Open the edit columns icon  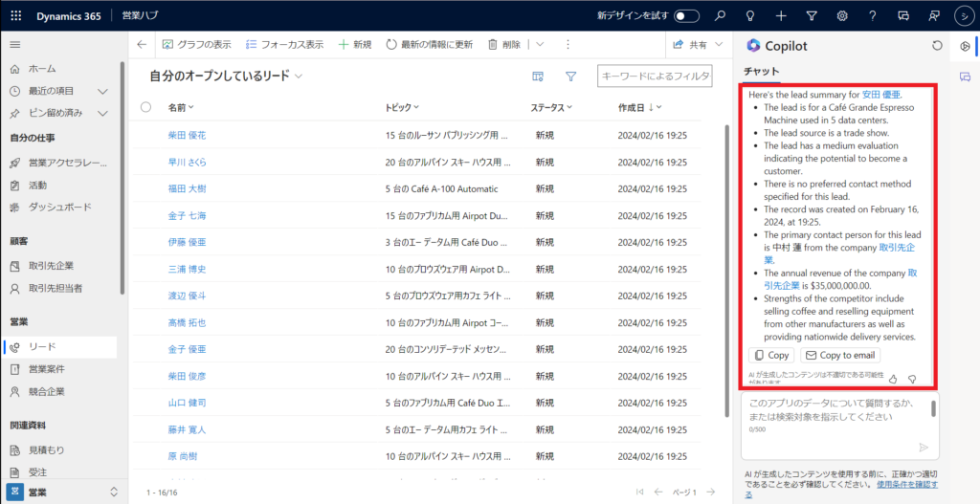coord(538,77)
